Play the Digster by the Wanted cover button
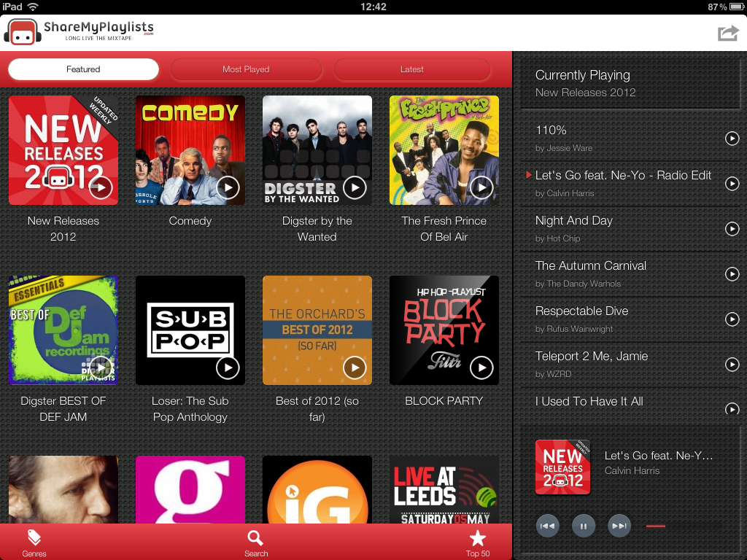The image size is (747, 560). tap(355, 187)
